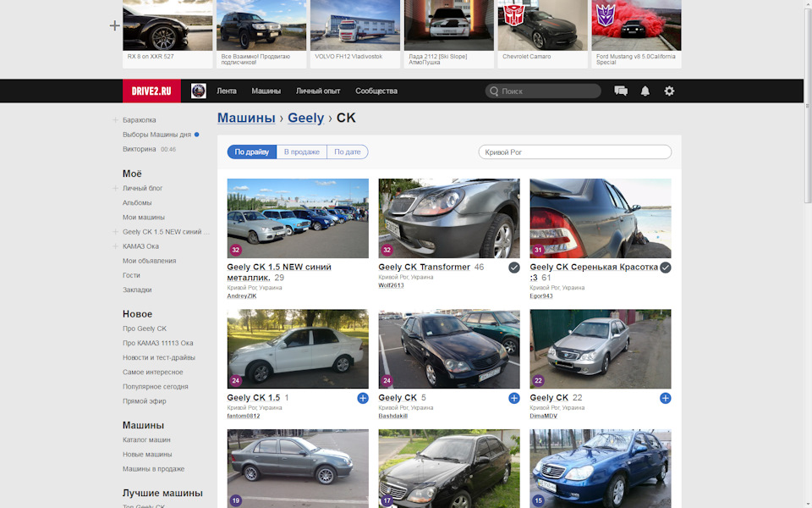The width and height of the screenshot is (812, 508).
Task: Switch to По дате tab
Action: (347, 152)
